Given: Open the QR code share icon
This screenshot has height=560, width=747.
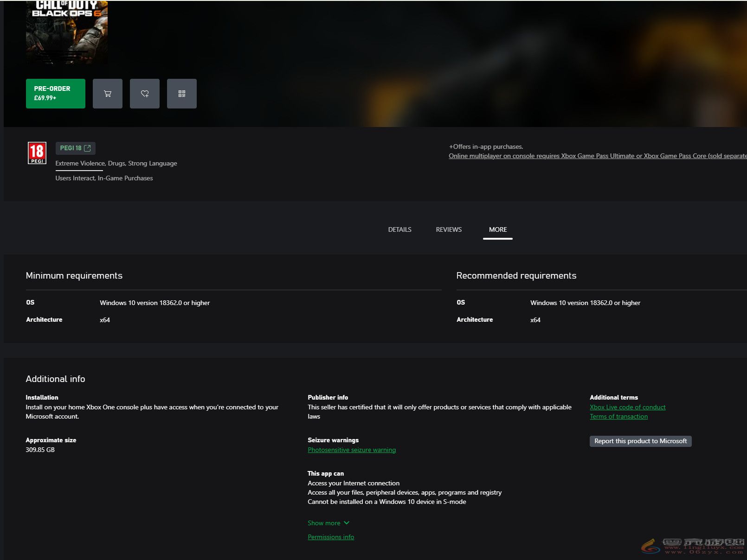Looking at the screenshot, I should [x=181, y=94].
